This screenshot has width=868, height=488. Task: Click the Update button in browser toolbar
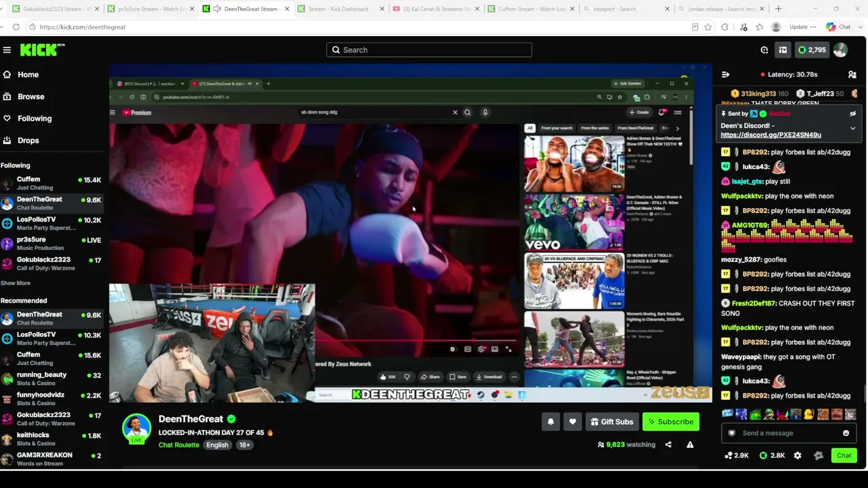point(802,27)
